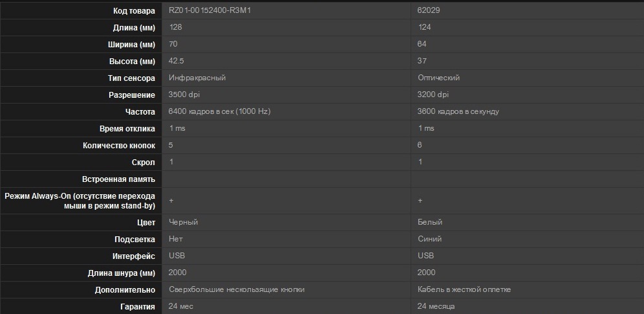Click the 'Тип сенсора' label
The height and width of the screenshot is (314, 644).
131,78
